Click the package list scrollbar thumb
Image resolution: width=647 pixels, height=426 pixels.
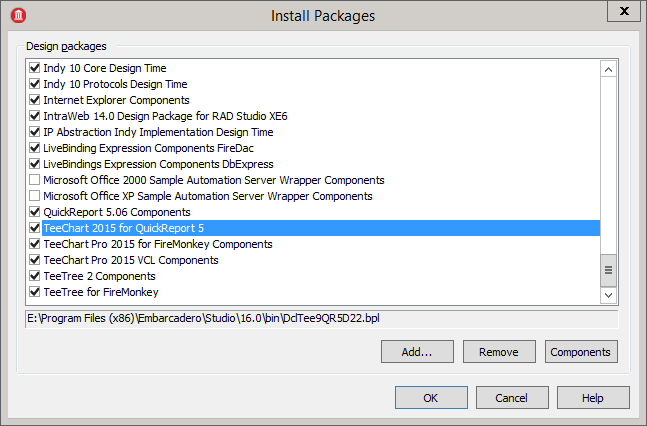[x=608, y=270]
